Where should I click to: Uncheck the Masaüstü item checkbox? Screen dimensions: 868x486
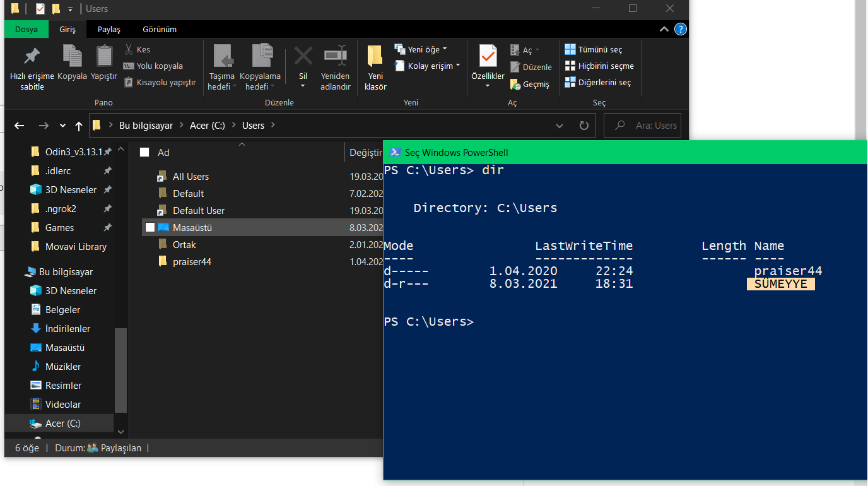[150, 227]
